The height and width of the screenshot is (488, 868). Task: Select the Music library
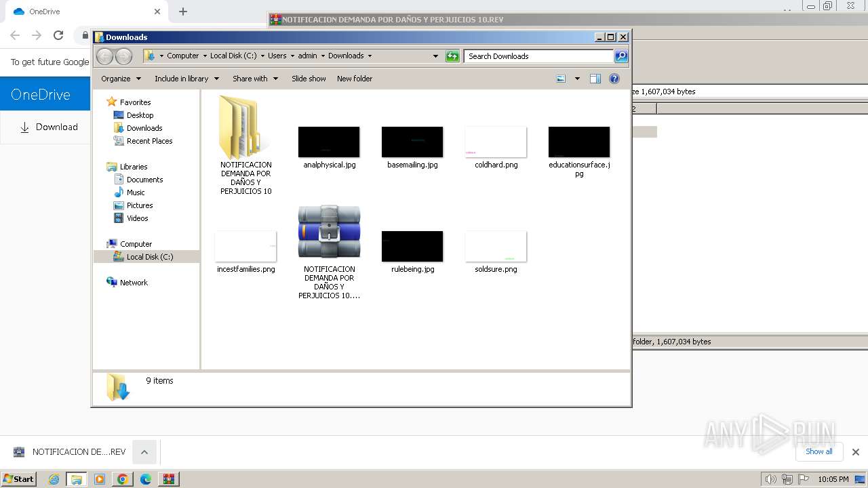pyautogui.click(x=136, y=192)
